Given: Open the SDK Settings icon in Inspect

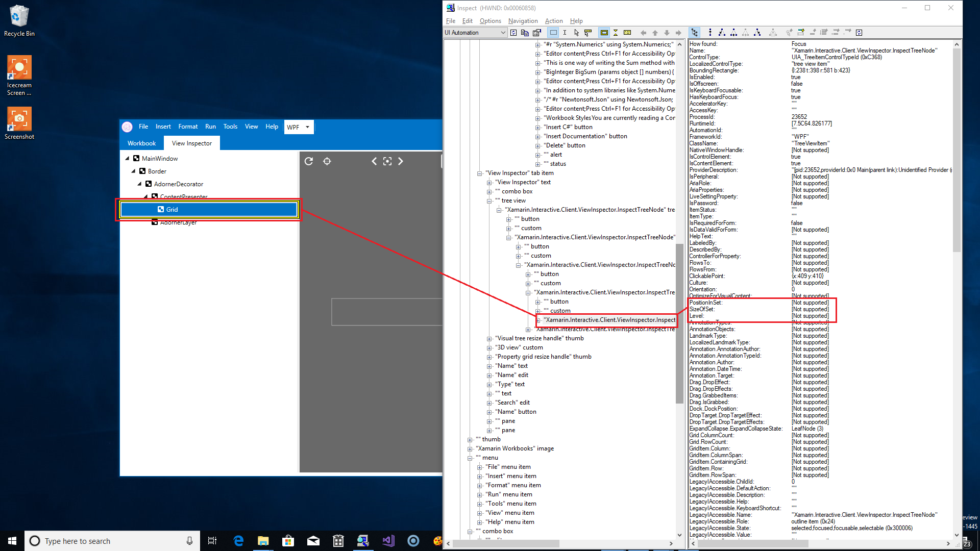Looking at the screenshot, I should pyautogui.click(x=537, y=32).
